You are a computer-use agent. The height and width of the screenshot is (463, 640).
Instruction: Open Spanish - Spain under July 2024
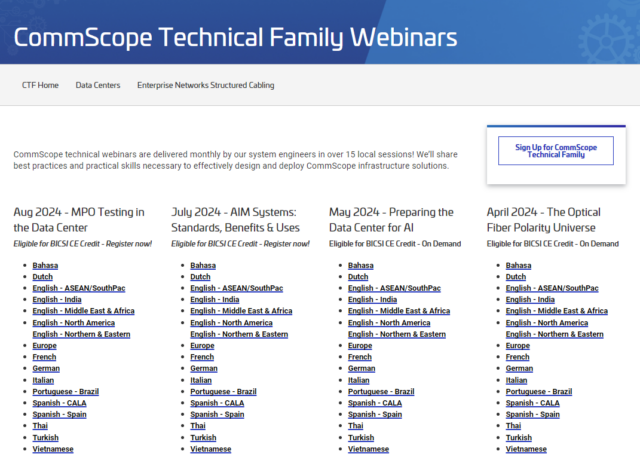tap(217, 414)
